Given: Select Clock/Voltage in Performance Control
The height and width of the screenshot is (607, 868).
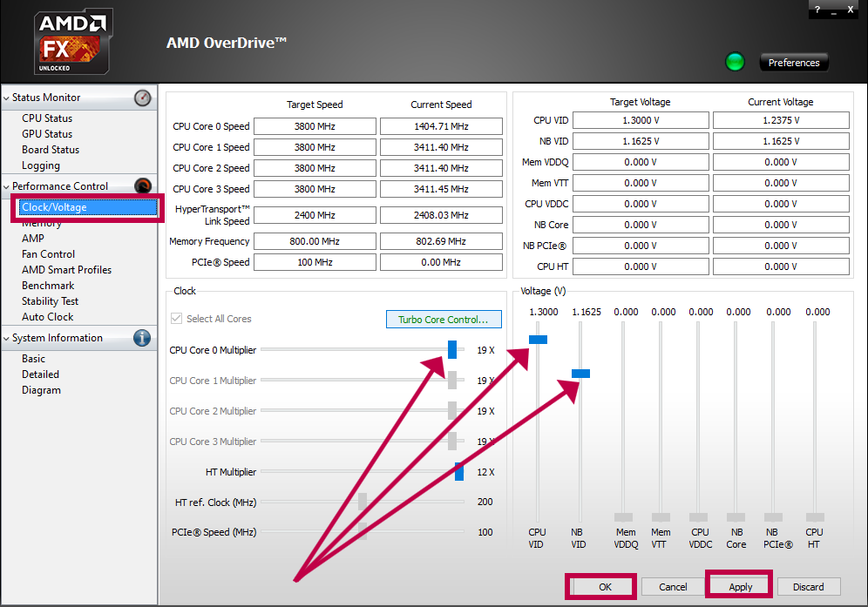Looking at the screenshot, I should point(88,207).
